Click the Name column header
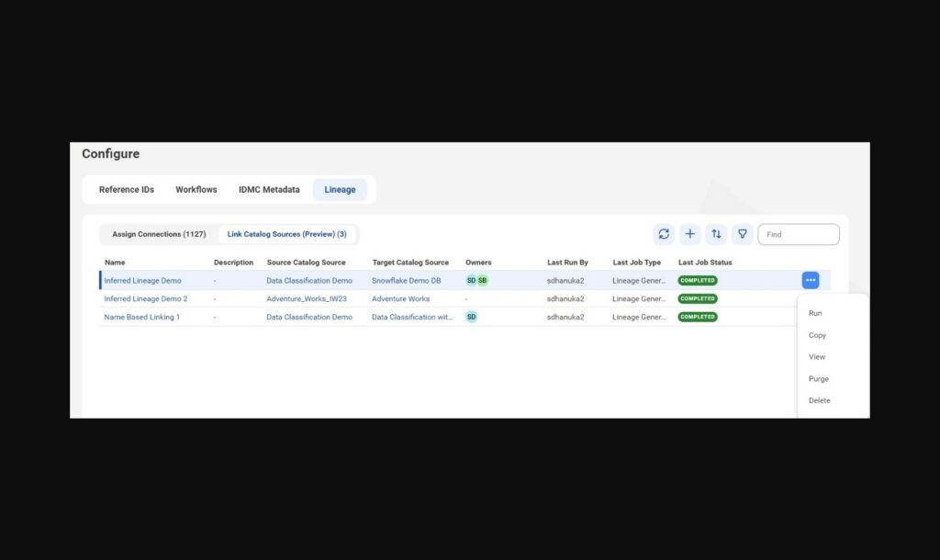 115,263
